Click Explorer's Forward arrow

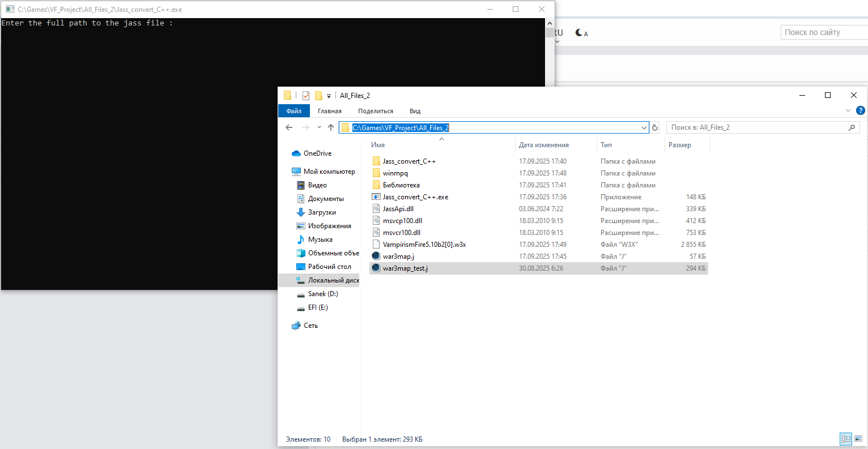click(x=306, y=127)
